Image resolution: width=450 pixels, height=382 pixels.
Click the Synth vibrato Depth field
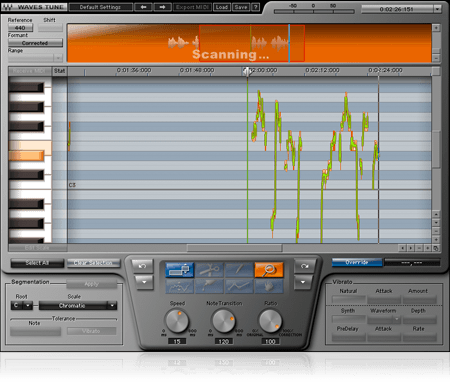(419, 320)
